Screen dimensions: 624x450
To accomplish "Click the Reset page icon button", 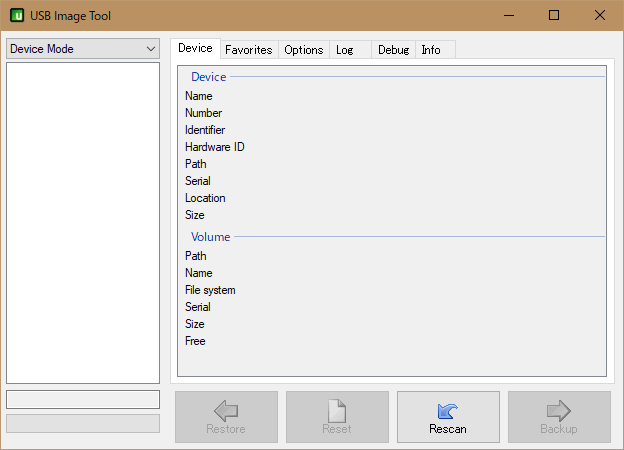I will click(337, 417).
